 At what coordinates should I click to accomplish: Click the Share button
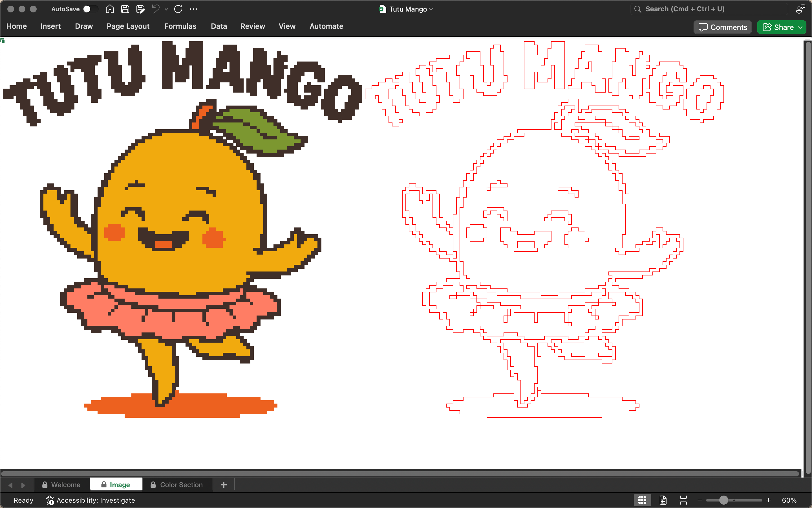pos(778,27)
